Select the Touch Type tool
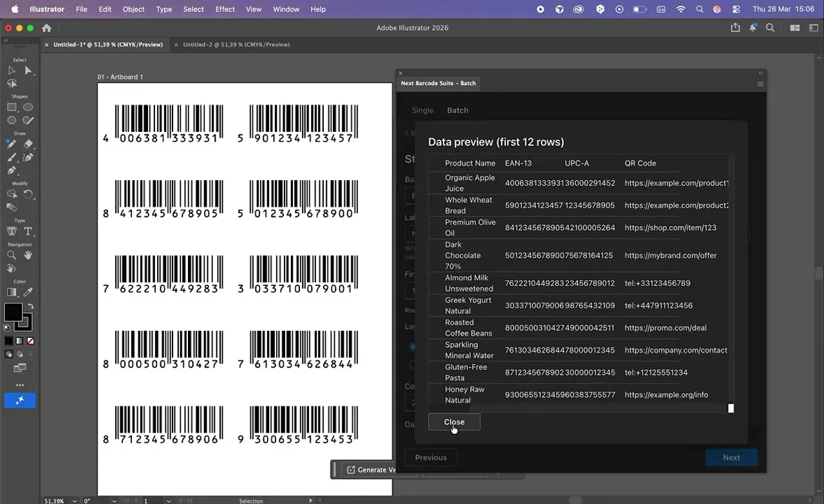The image size is (824, 504). tap(12, 231)
